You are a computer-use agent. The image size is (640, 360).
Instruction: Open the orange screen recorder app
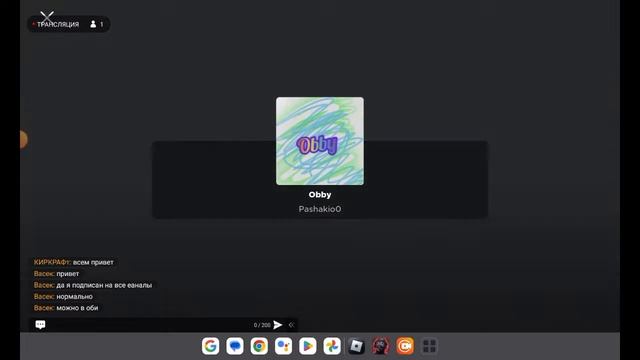click(x=405, y=346)
